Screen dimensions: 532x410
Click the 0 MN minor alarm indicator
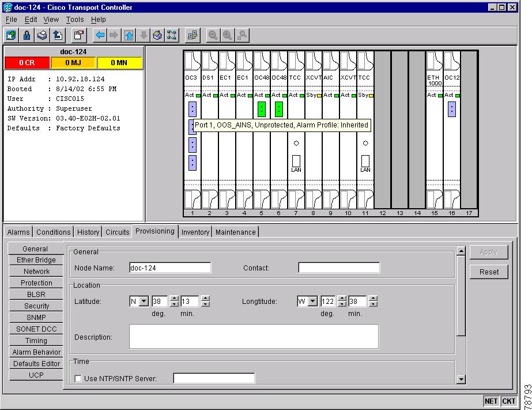(x=119, y=63)
